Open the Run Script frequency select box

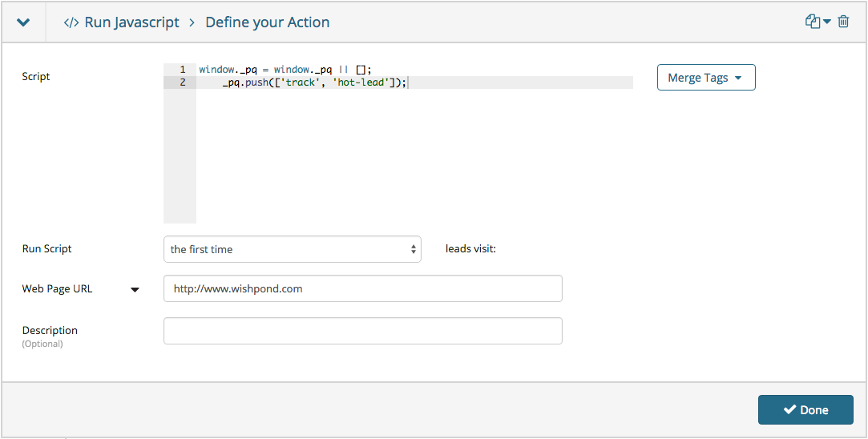(x=293, y=249)
